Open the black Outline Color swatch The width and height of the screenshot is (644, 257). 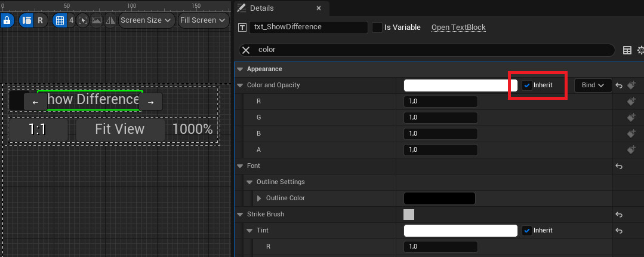439,198
